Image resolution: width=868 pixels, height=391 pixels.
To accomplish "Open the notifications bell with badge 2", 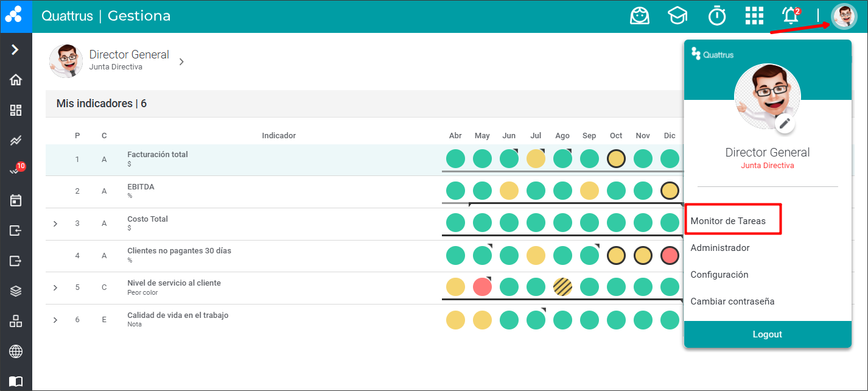I will pos(791,16).
